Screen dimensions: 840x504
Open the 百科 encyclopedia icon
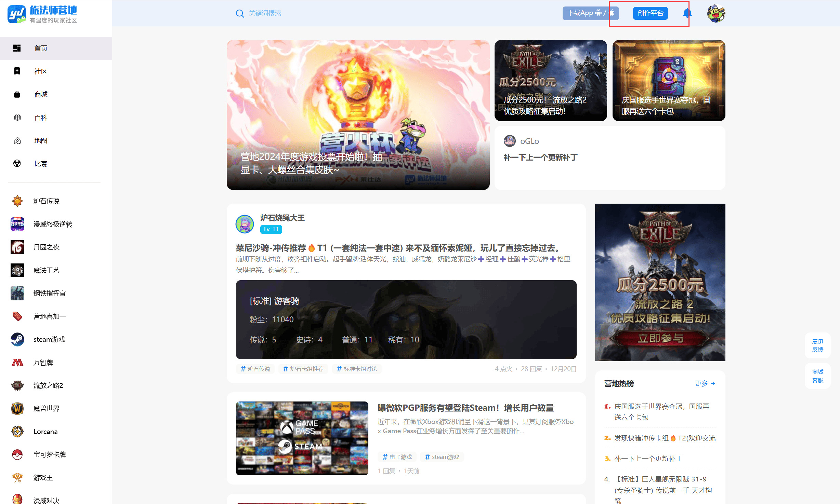(17, 118)
